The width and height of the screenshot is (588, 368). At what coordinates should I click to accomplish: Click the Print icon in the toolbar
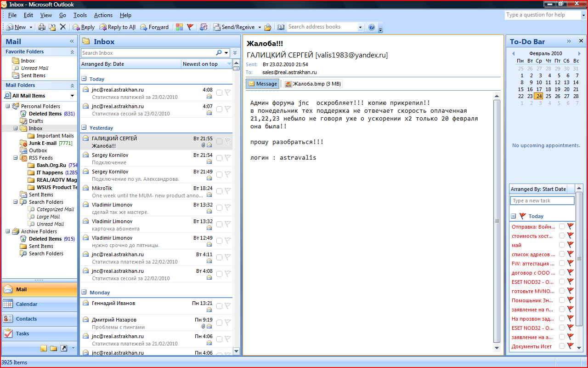click(42, 27)
